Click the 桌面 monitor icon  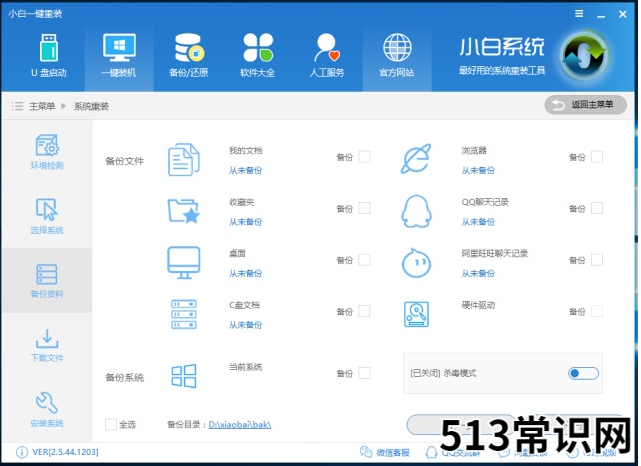click(184, 262)
